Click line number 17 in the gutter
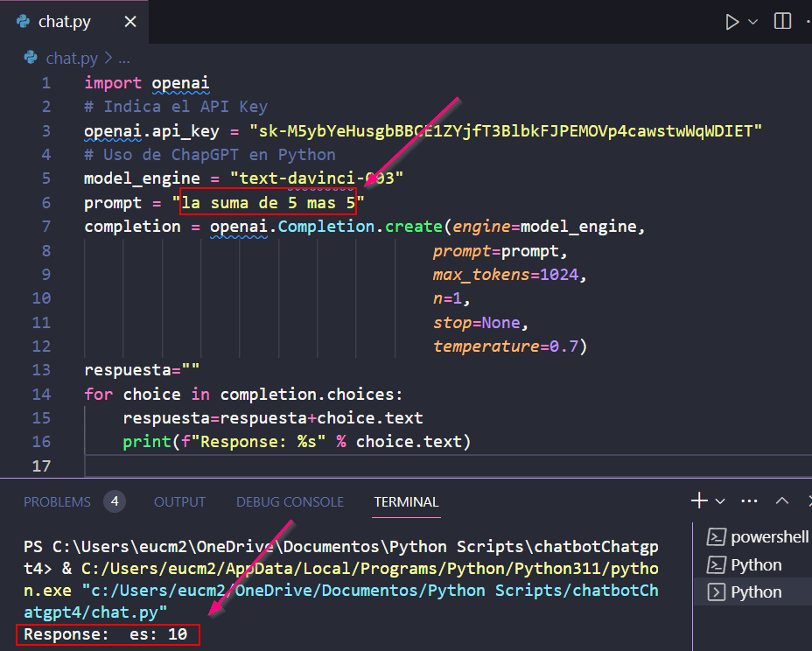The height and width of the screenshot is (651, 812). pos(41,466)
